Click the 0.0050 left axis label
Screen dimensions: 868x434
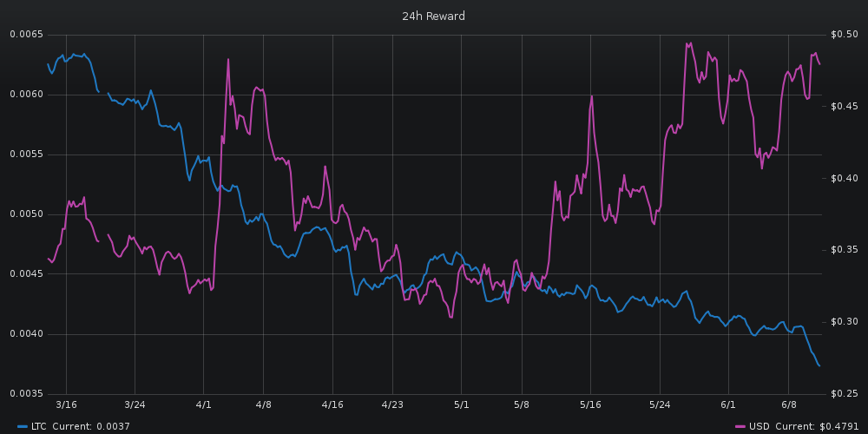[27, 214]
